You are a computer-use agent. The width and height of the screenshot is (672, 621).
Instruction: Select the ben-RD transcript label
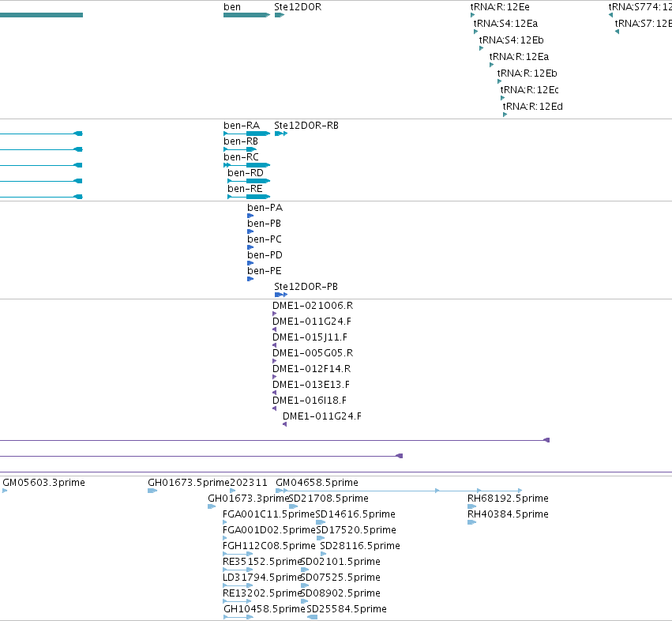(245, 173)
